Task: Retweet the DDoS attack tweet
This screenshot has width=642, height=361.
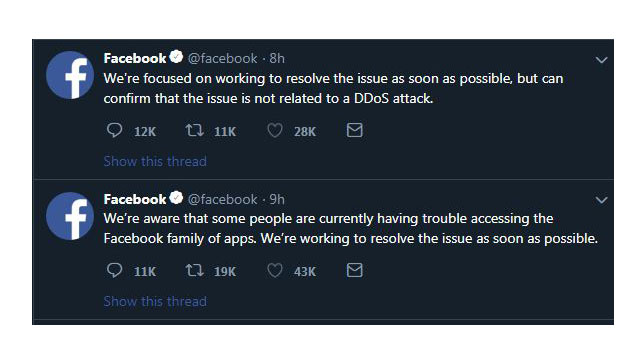Action: point(194,131)
